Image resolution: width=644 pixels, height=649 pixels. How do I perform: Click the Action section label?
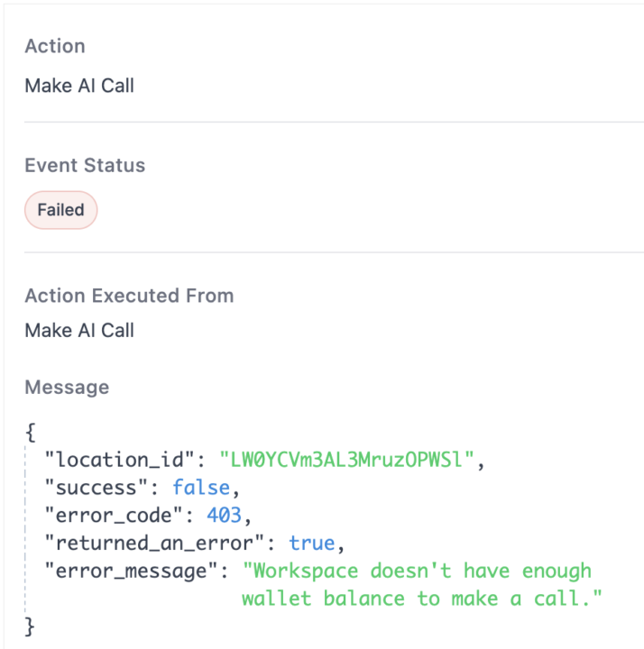point(55,47)
